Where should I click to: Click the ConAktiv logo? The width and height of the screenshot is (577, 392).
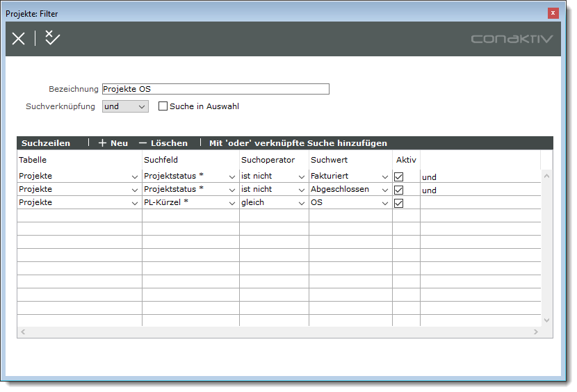click(512, 39)
